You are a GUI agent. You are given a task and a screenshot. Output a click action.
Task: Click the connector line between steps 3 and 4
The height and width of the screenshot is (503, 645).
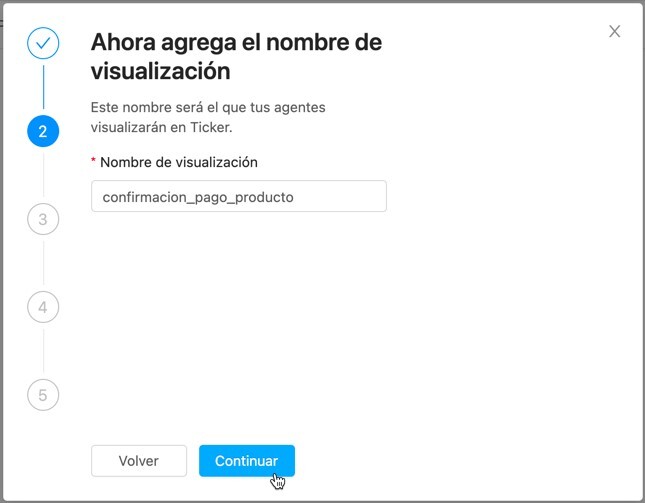(43, 263)
